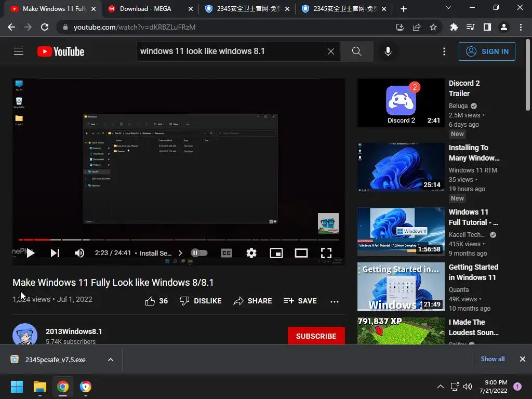Enable miniplayer mode
The width and height of the screenshot is (532, 399).
tap(276, 253)
